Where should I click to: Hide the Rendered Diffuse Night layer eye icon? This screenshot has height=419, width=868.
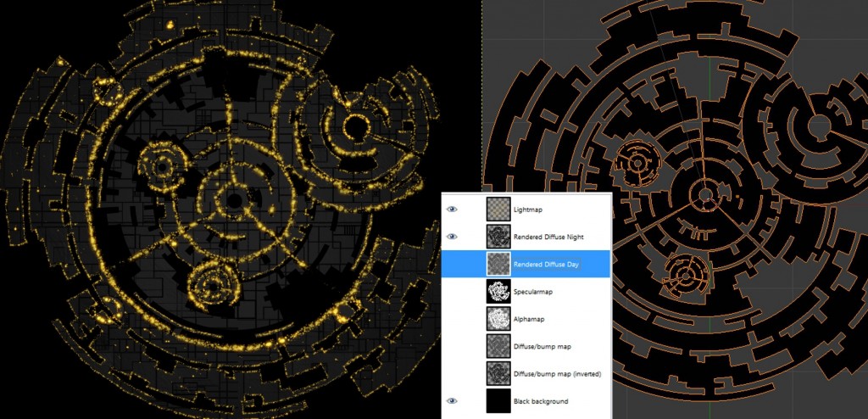click(x=453, y=237)
